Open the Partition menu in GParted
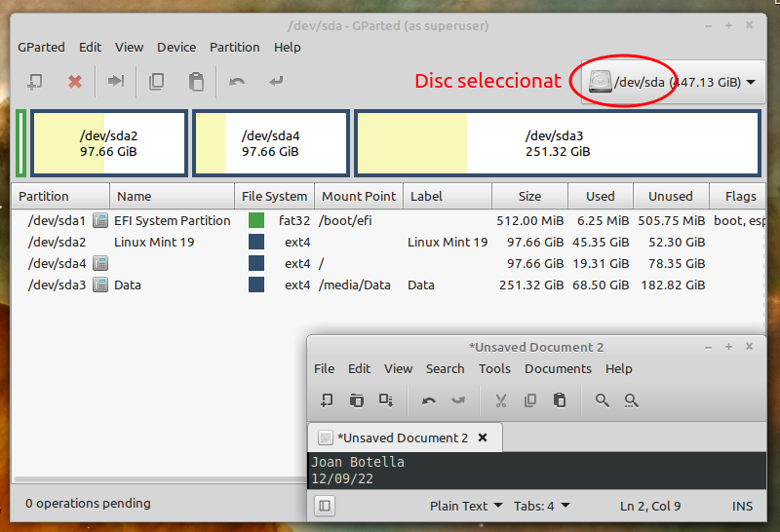780x532 pixels. click(234, 47)
